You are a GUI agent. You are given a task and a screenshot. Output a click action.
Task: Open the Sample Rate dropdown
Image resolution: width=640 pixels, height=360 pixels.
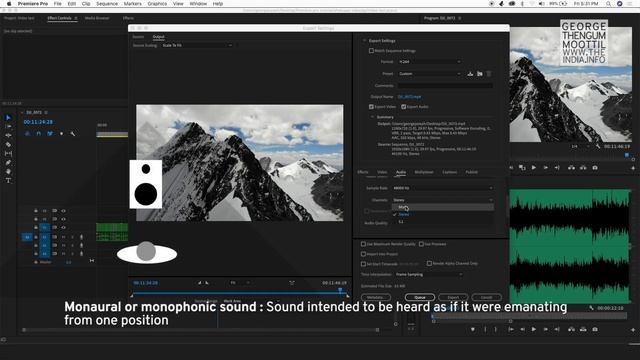(443, 188)
